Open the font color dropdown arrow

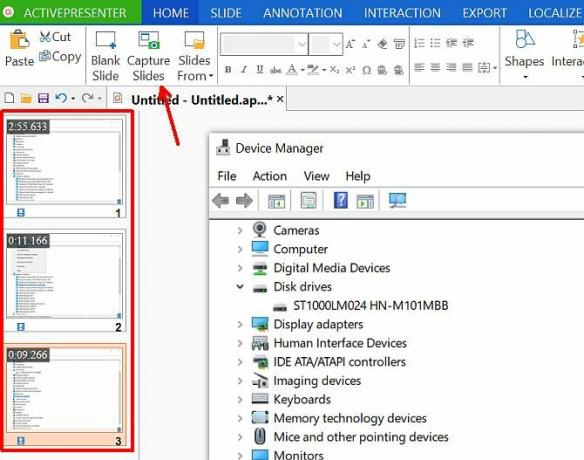303,70
